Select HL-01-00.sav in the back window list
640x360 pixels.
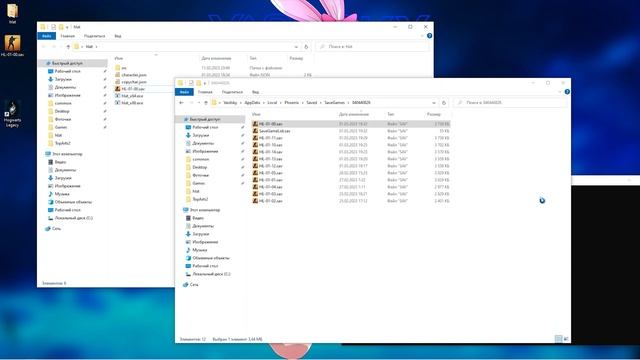(x=130, y=89)
